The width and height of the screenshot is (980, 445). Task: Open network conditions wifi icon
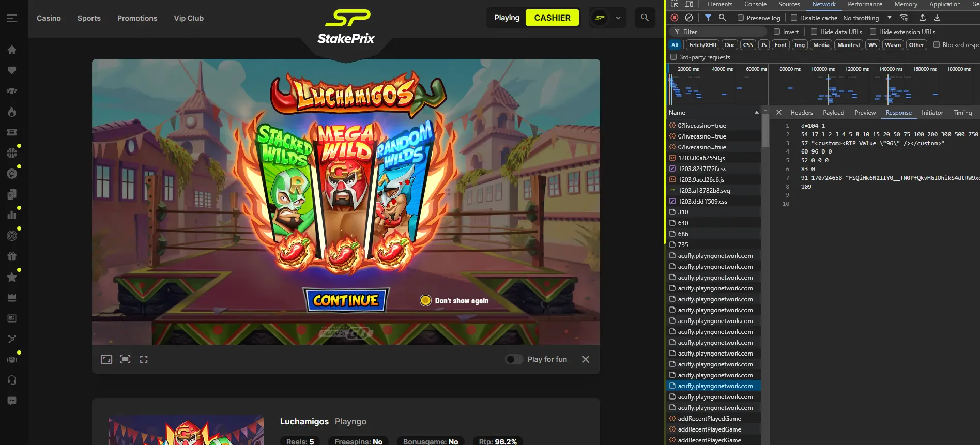(x=904, y=18)
